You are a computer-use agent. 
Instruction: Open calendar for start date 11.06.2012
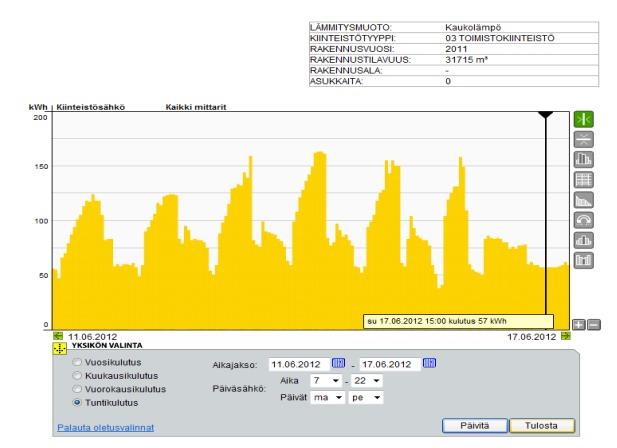tap(338, 363)
